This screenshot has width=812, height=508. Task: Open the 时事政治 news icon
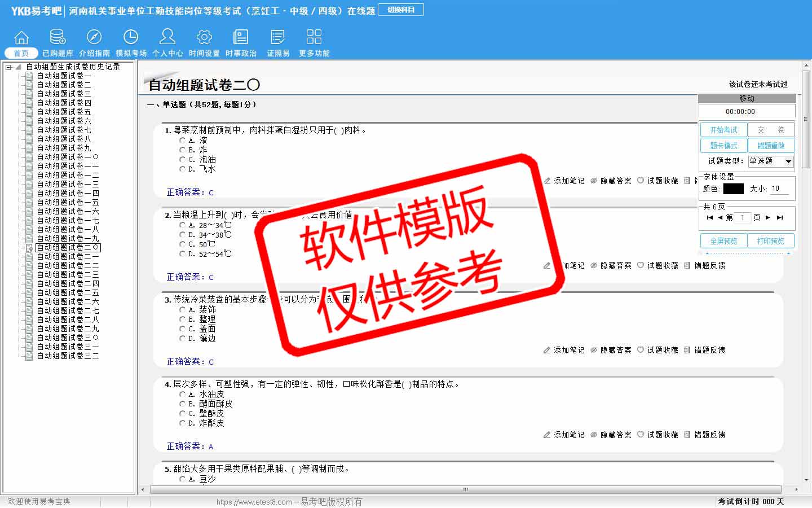point(241,38)
